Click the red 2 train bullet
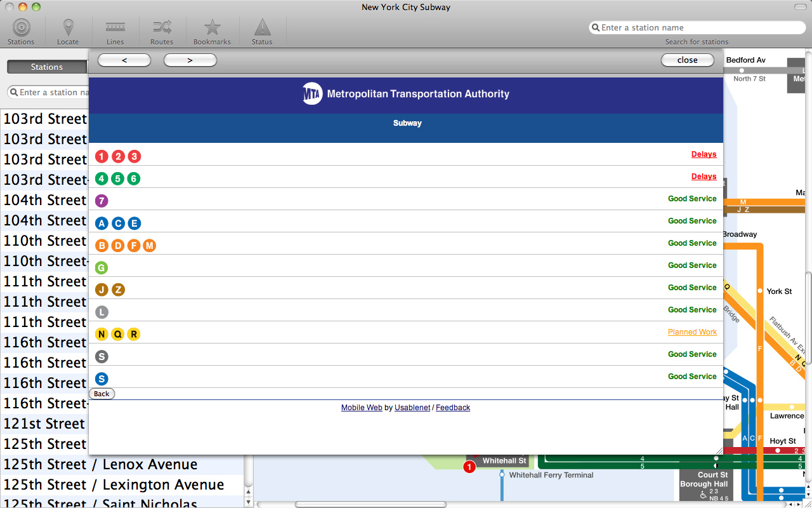The image size is (812, 508). coord(118,156)
